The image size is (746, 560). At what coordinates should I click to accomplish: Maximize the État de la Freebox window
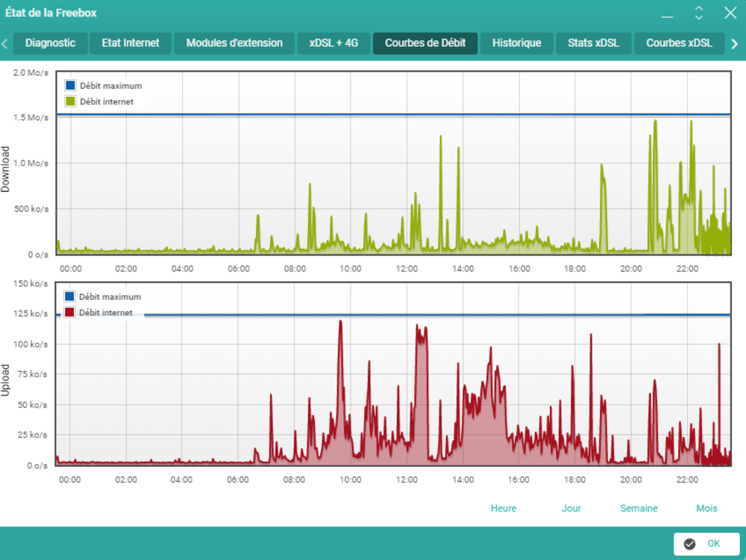click(x=698, y=13)
